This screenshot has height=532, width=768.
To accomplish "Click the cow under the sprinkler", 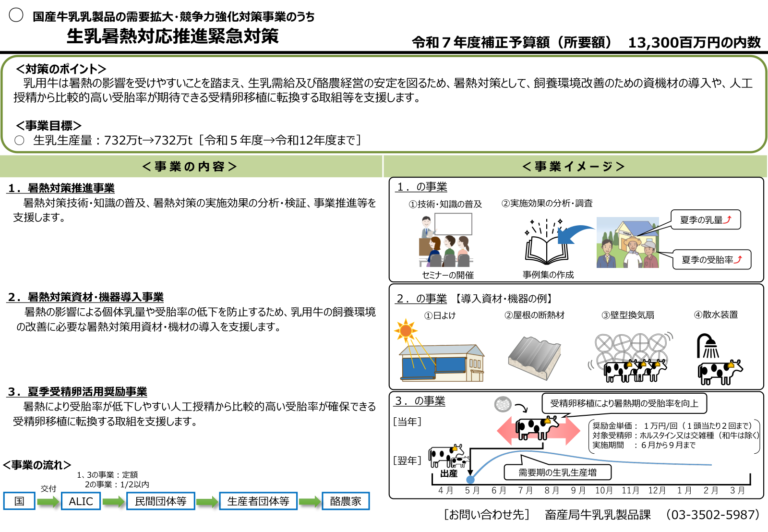I will [720, 372].
